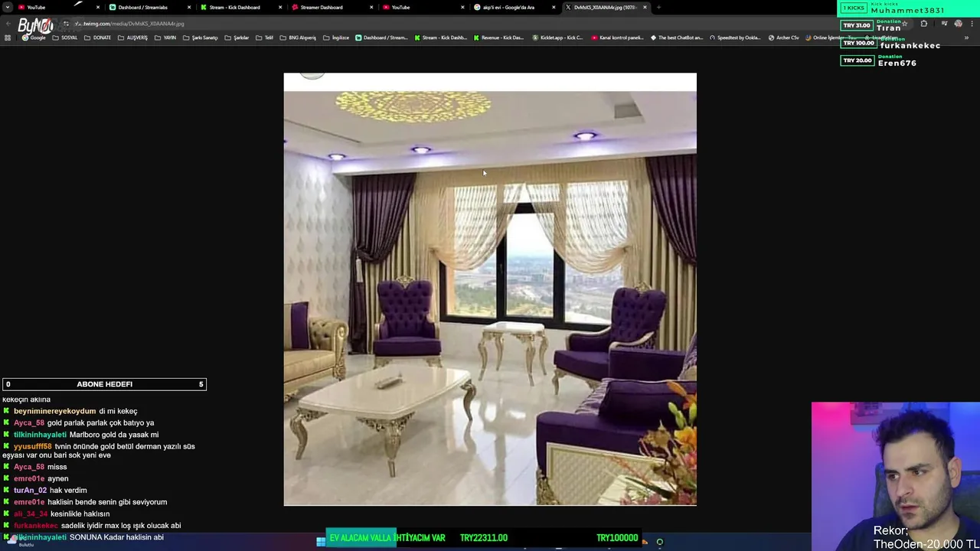The image size is (980, 551).
Task: Expand the DONATE bookmark folder
Action: pyautogui.click(x=98, y=37)
